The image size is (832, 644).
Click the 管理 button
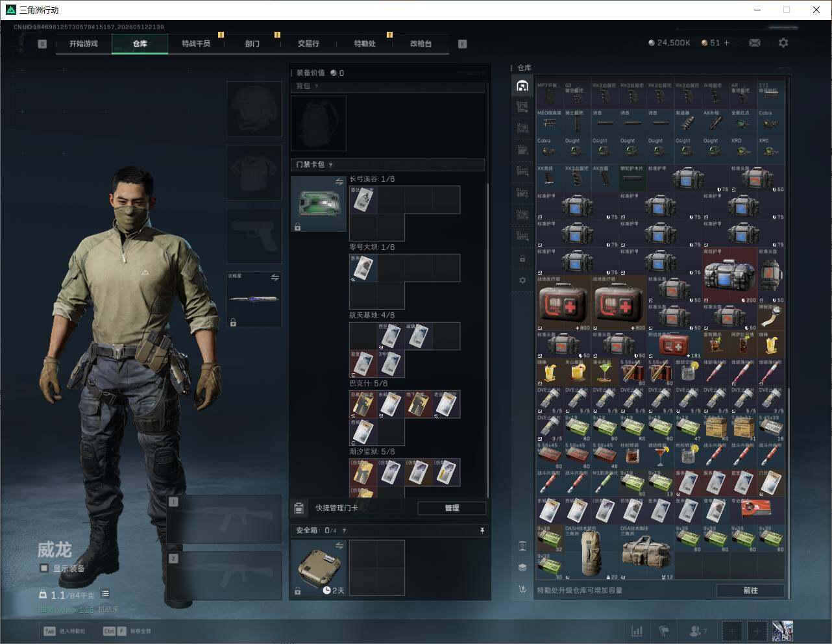[x=452, y=508]
